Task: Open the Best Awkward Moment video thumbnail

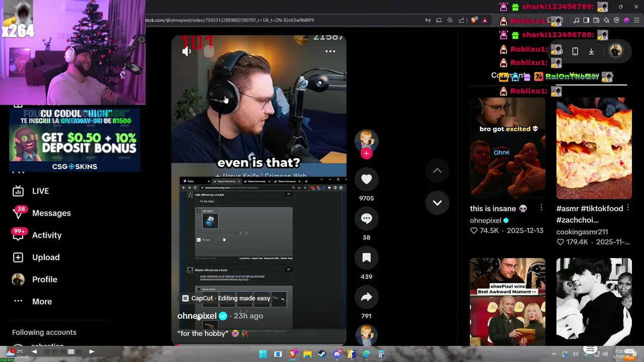Action: (508, 302)
